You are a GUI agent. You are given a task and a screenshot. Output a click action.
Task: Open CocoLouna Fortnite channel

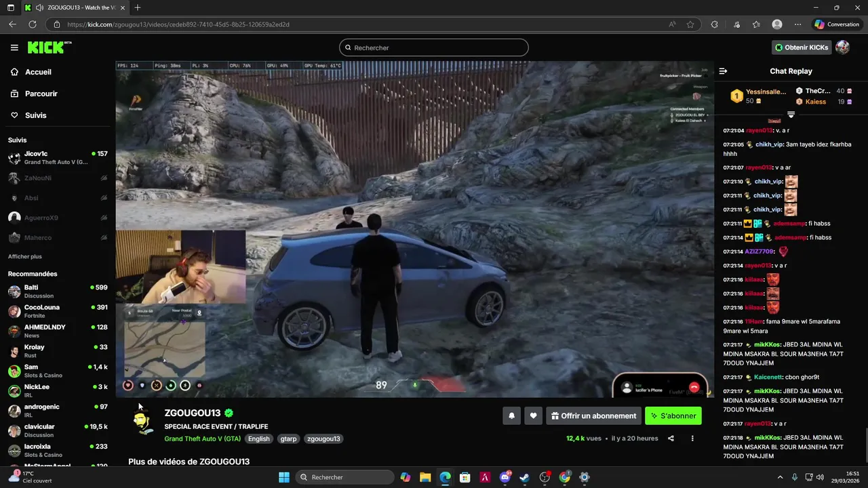coord(58,311)
